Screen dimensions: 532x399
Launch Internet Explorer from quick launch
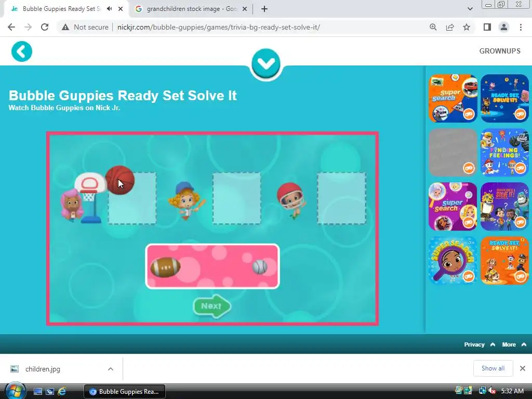[x=62, y=392]
